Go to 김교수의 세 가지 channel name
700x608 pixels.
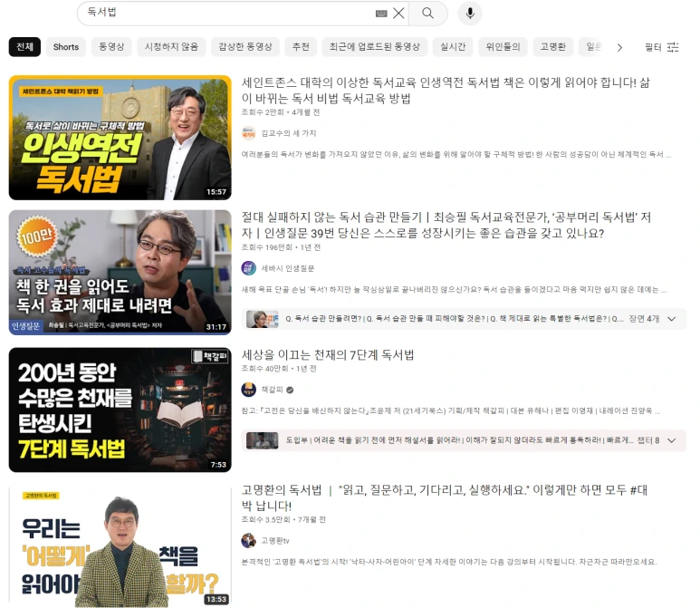288,133
